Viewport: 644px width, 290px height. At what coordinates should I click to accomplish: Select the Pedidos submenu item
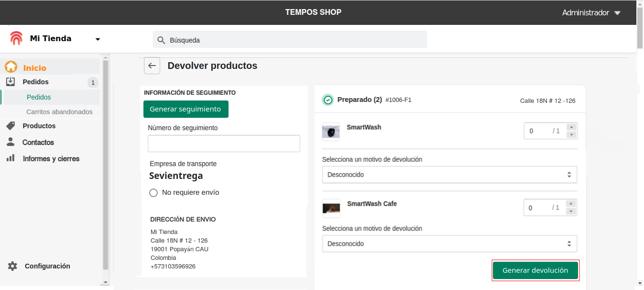pos(39,97)
